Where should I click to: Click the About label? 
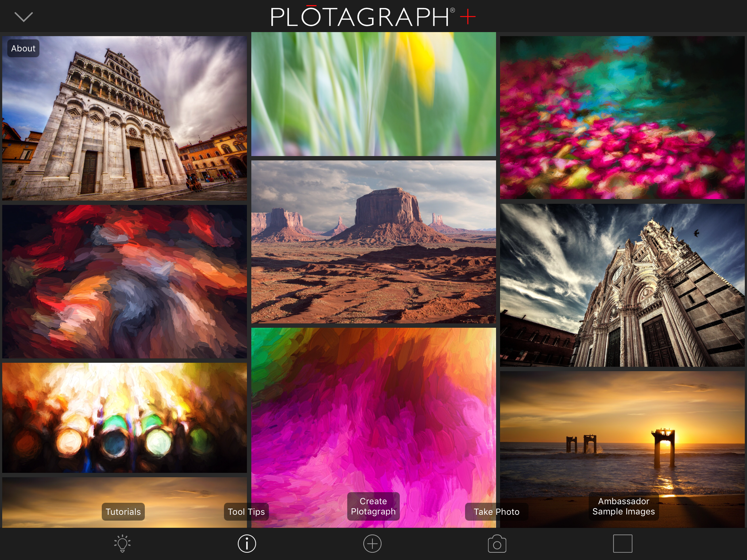[23, 48]
